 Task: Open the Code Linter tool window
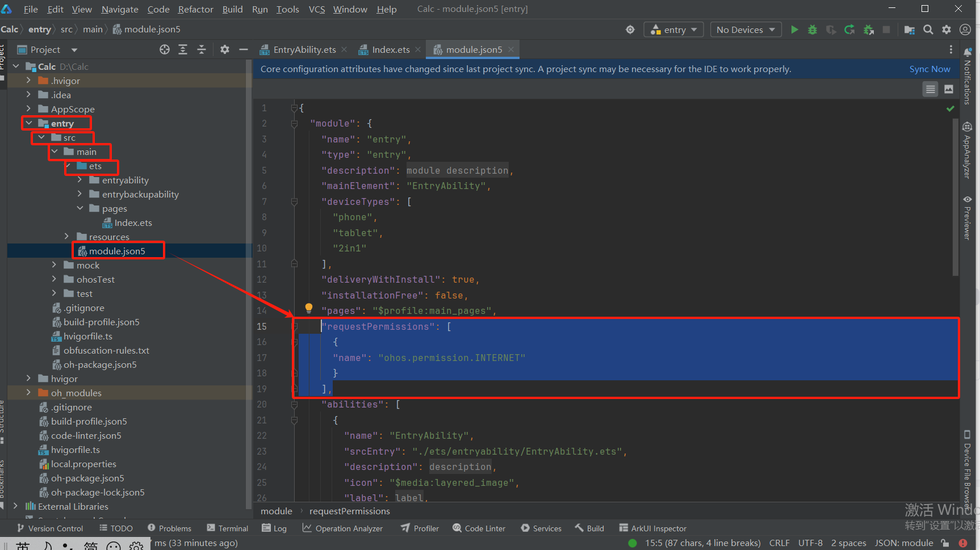point(479,528)
